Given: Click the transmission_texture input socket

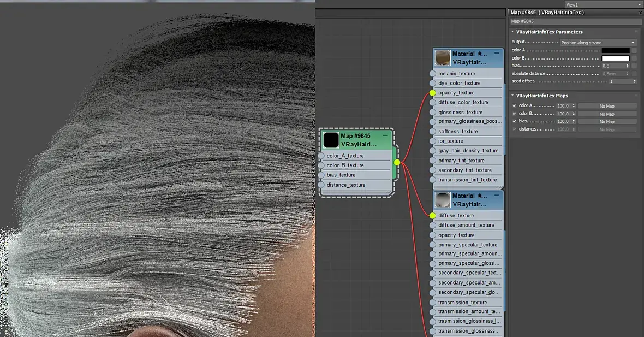Looking at the screenshot, I should [x=432, y=303].
